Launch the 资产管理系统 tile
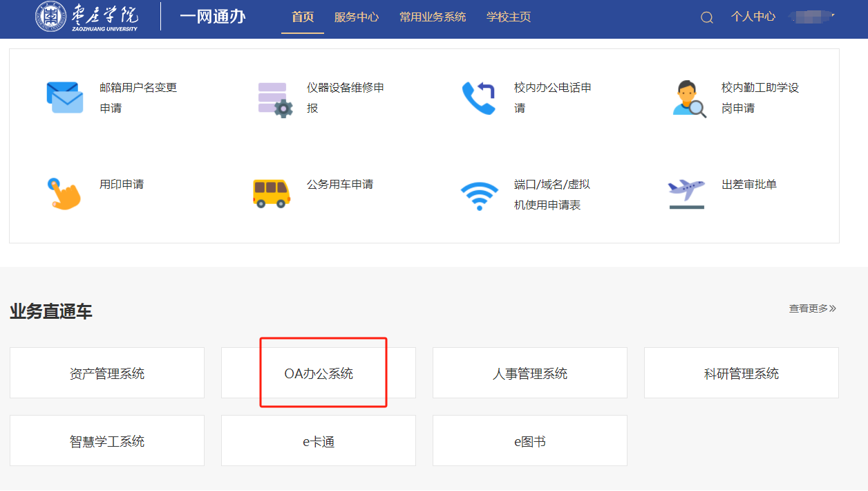The height and width of the screenshot is (491, 868). (107, 373)
